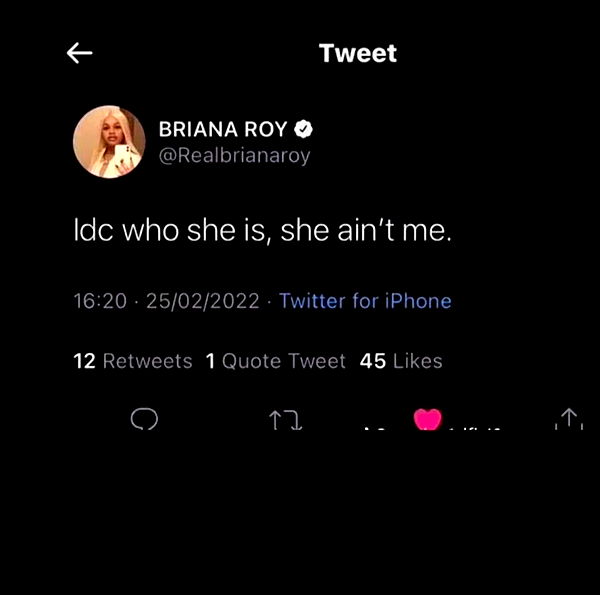The height and width of the screenshot is (595, 600).
Task: Click the number 45 beside Likes
Action: [372, 361]
